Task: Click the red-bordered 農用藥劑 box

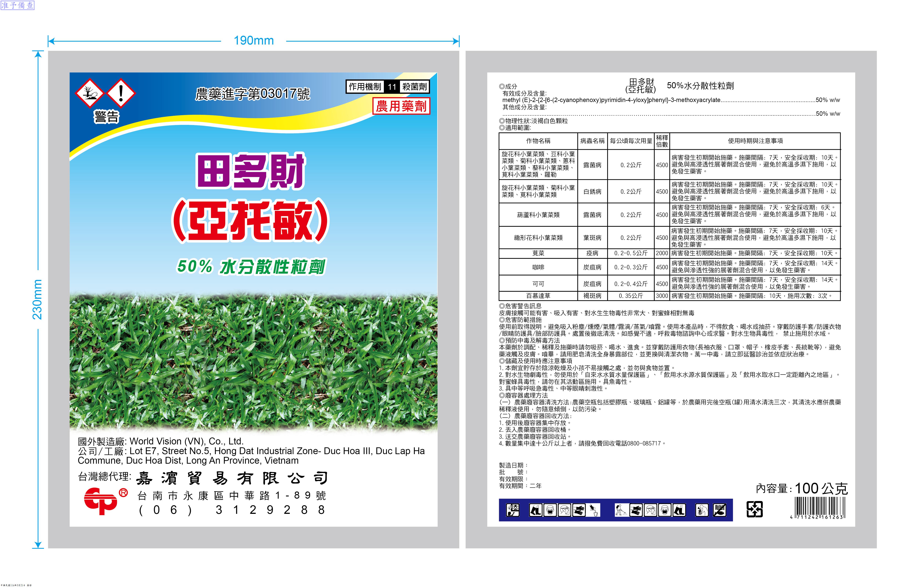Action: click(401, 106)
